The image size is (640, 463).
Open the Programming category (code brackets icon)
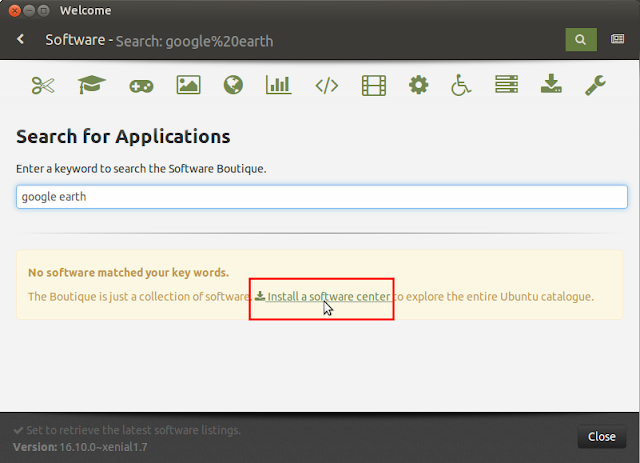327,86
